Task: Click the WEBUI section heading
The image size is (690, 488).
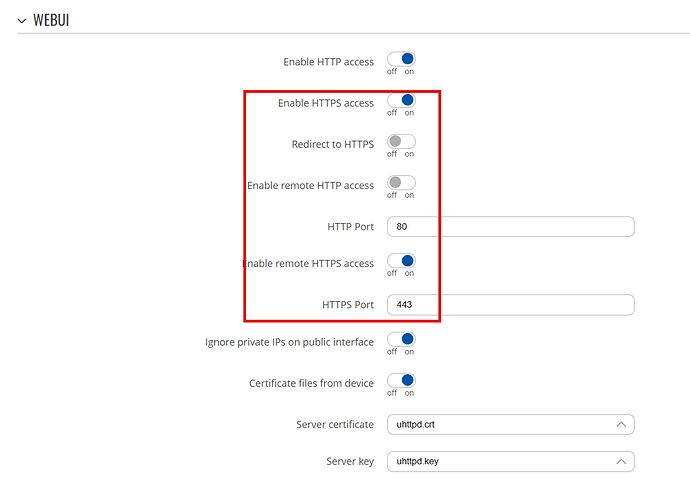Action: click(x=51, y=20)
